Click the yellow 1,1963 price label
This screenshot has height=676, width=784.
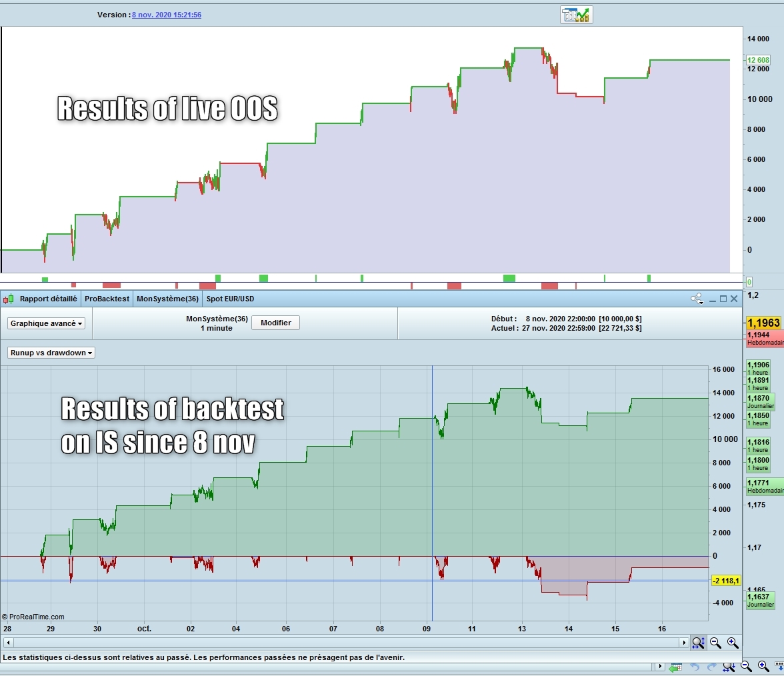[763, 323]
